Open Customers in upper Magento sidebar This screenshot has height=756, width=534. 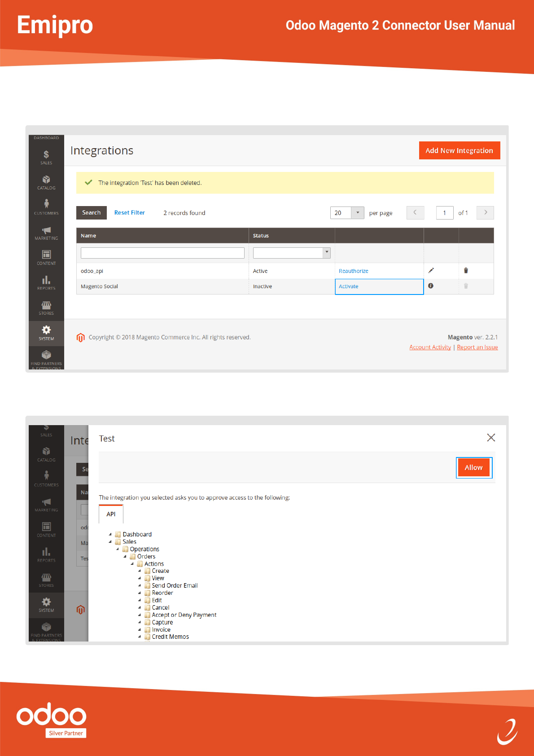[46, 207]
